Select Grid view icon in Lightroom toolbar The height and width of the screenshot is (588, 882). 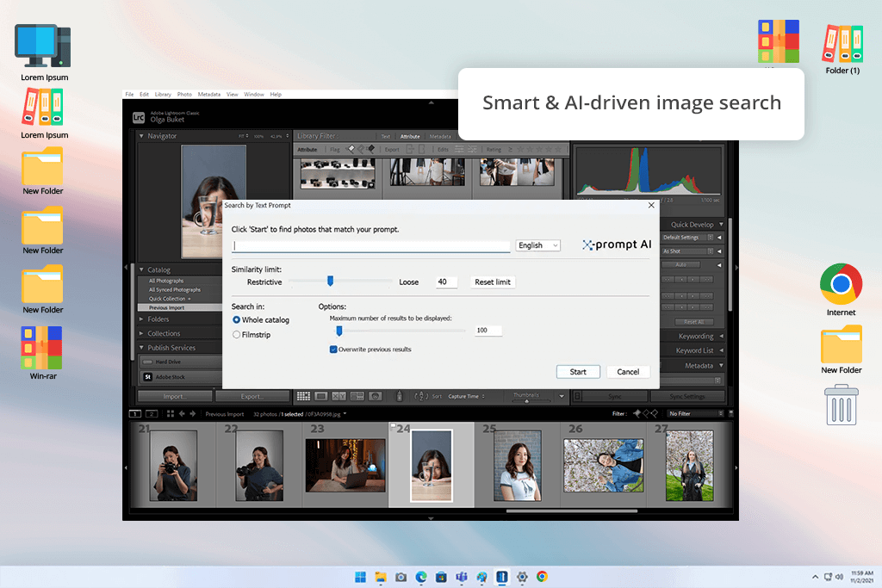pyautogui.click(x=303, y=396)
